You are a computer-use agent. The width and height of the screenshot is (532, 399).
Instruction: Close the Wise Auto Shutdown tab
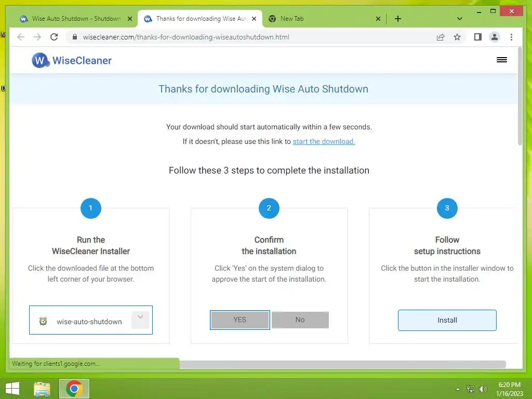click(129, 19)
